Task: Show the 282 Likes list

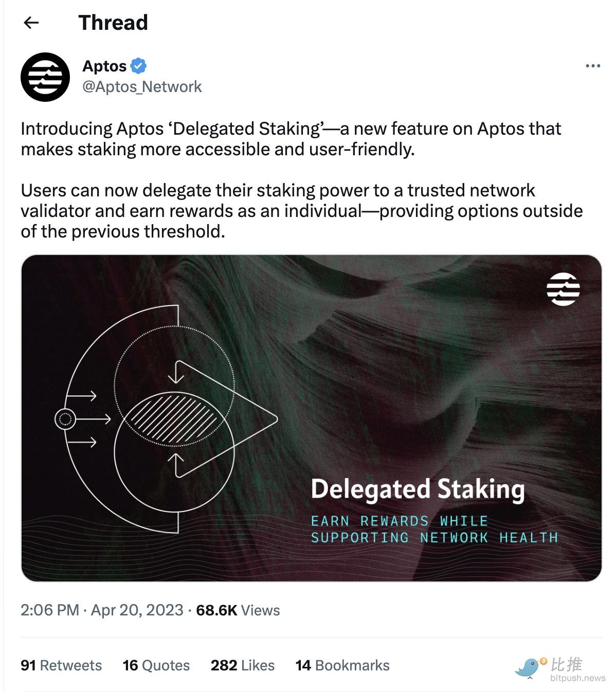Action: click(243, 665)
